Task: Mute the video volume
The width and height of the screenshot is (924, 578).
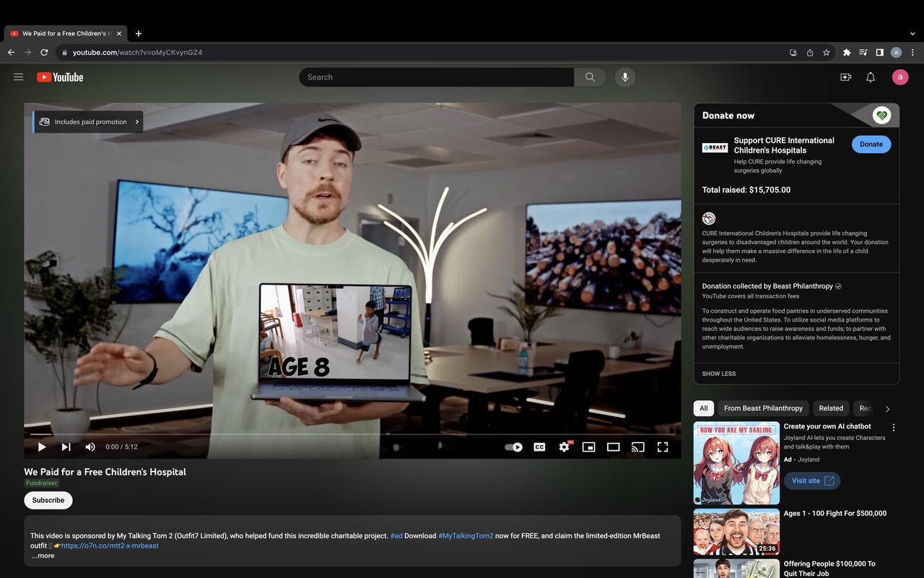Action: (90, 447)
